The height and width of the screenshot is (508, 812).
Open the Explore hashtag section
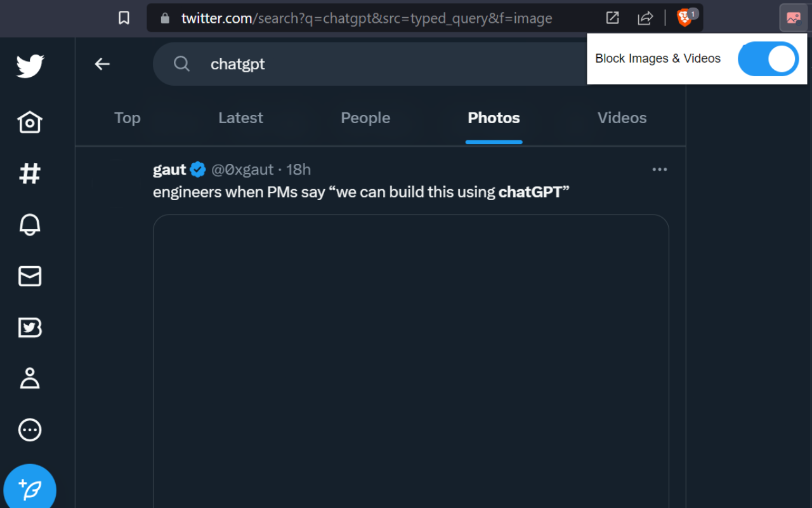(x=30, y=173)
